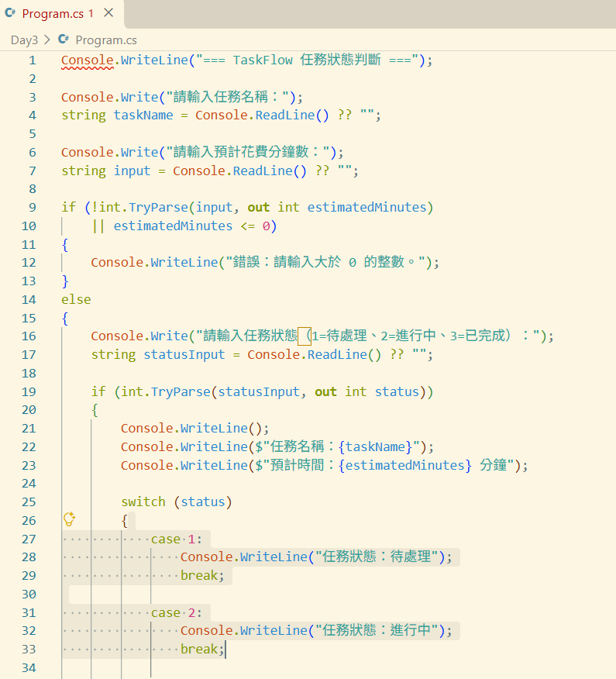
Task: Click the '1' error count badge on tab
Action: (x=91, y=13)
